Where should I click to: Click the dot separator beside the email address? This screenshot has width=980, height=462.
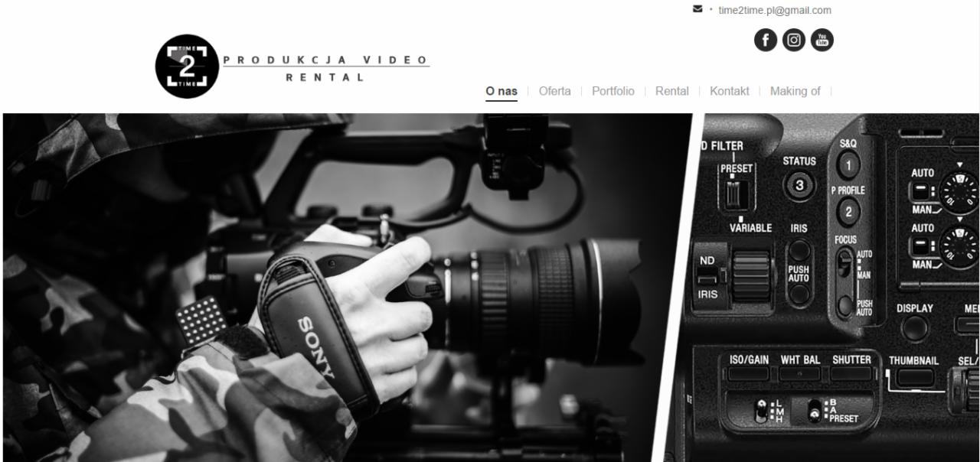[710, 10]
